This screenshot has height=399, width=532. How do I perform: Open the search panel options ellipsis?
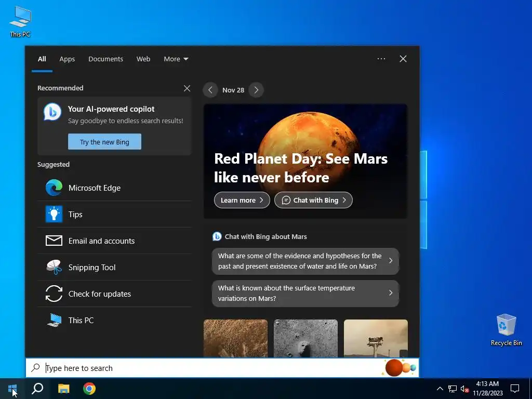click(x=381, y=59)
